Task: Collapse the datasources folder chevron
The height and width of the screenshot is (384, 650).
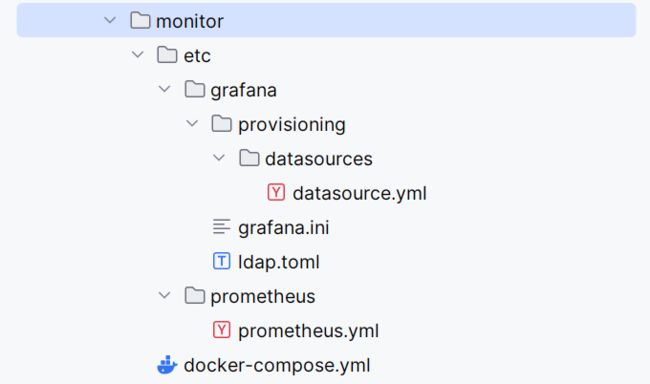Action: (x=219, y=158)
